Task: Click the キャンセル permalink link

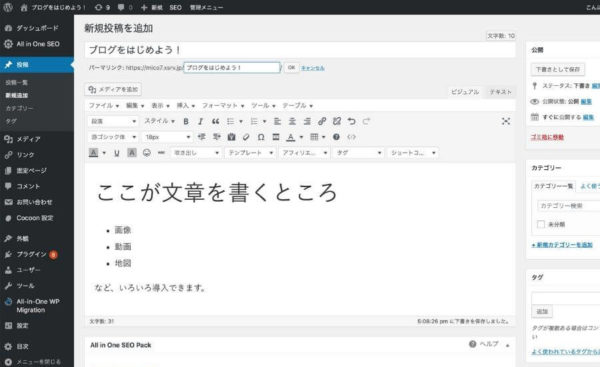Action: coord(313,68)
